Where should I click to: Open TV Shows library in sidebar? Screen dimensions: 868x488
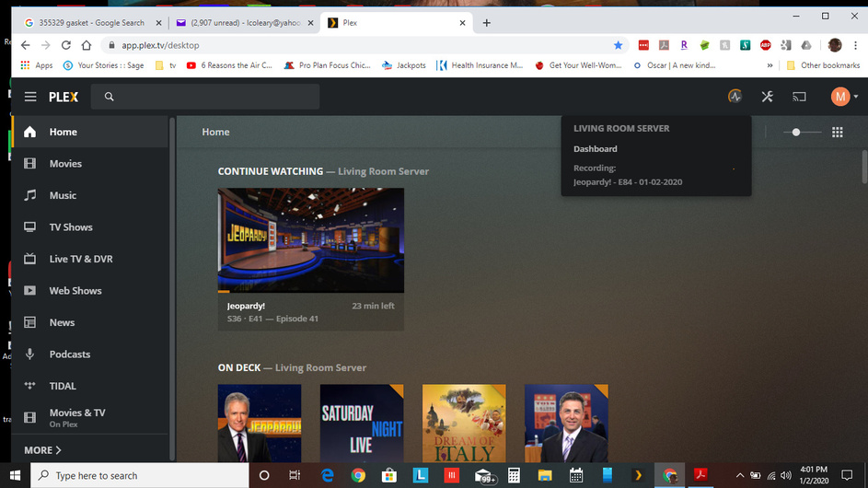[90, 227]
